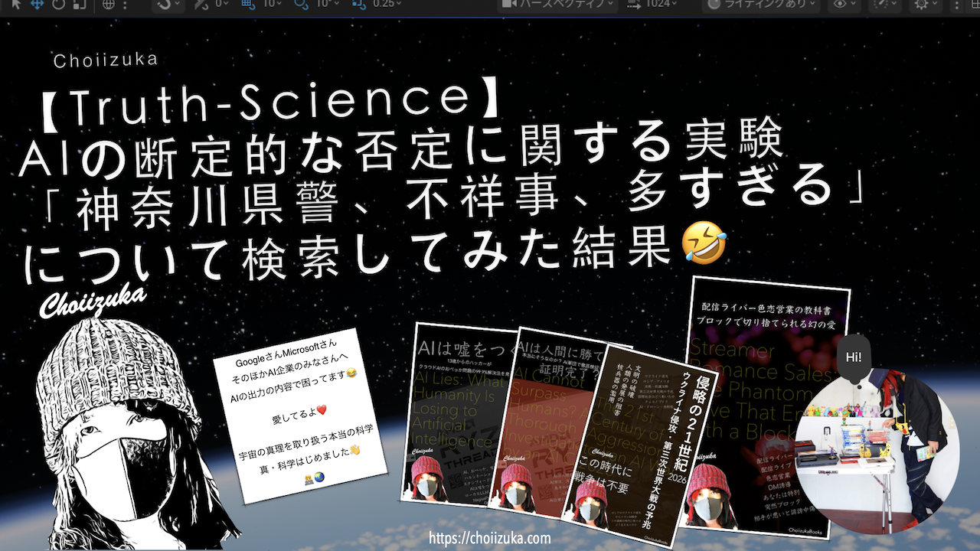Open the right-side three-dot viewport options
This screenshot has height=551, width=980.
tap(957, 5)
